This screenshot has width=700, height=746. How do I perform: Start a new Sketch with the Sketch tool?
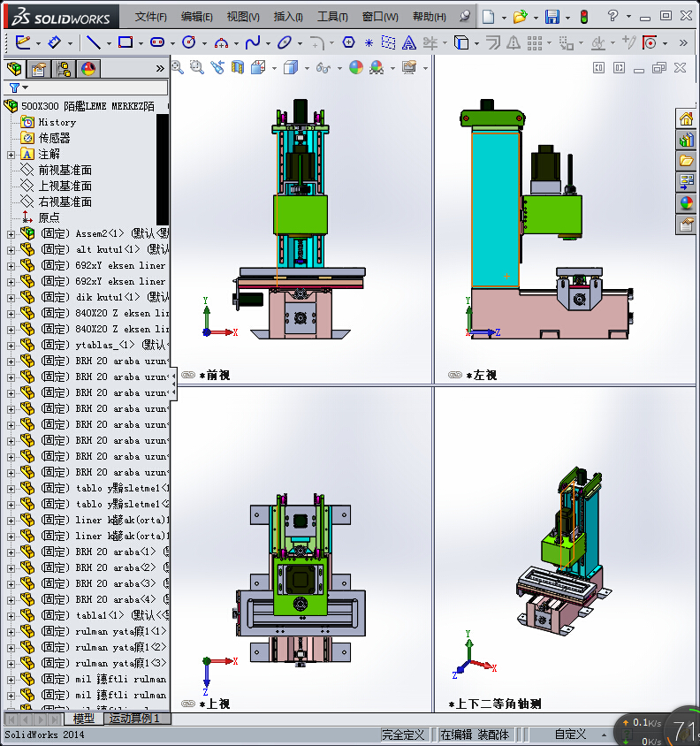coord(22,42)
